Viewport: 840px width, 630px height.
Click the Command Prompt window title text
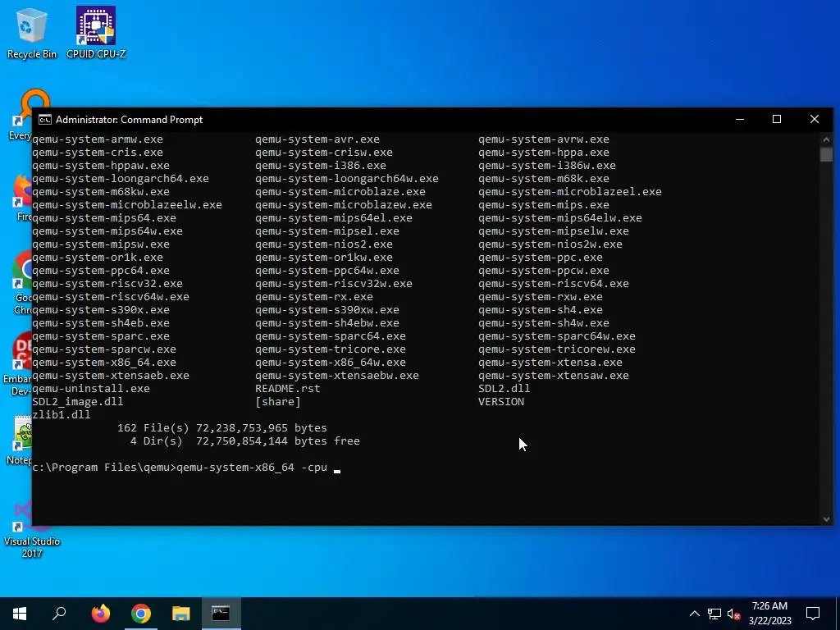[x=129, y=120]
